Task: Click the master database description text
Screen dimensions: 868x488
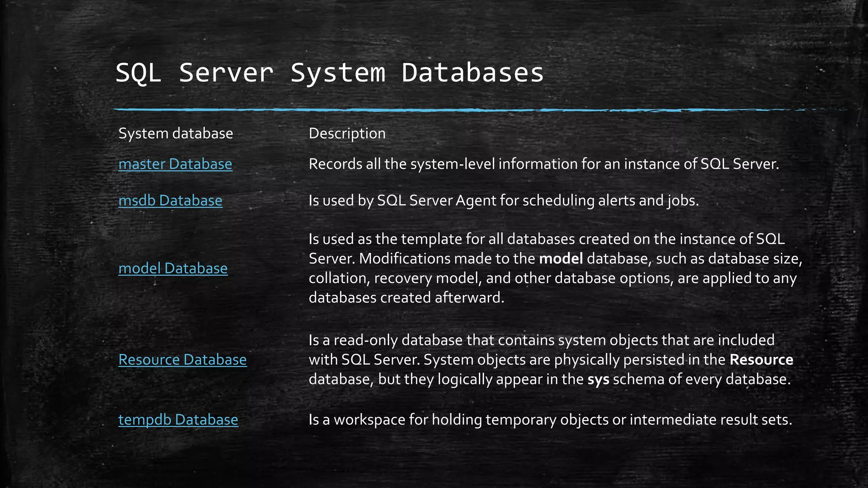Action: coord(543,164)
